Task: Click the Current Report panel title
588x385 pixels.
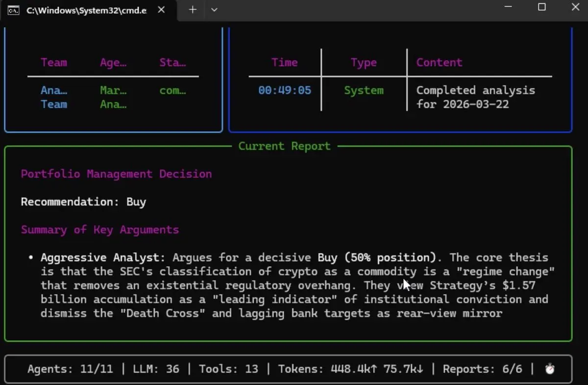Action: click(x=284, y=146)
